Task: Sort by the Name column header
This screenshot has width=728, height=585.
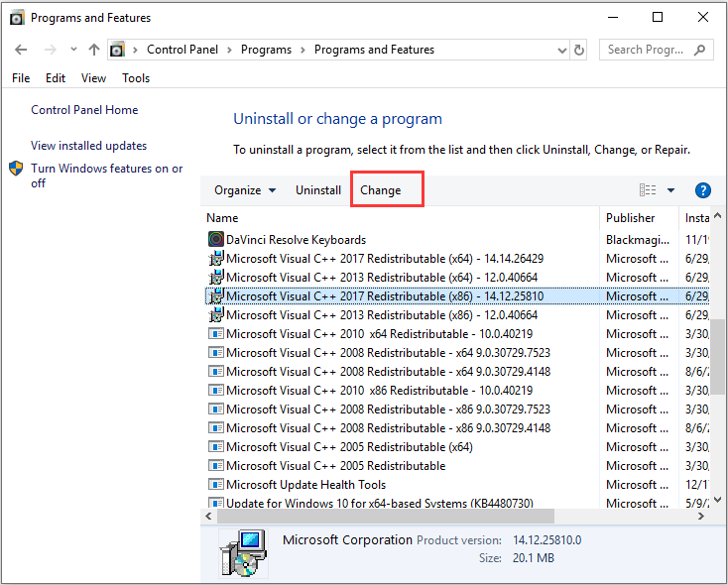Action: 222,218
